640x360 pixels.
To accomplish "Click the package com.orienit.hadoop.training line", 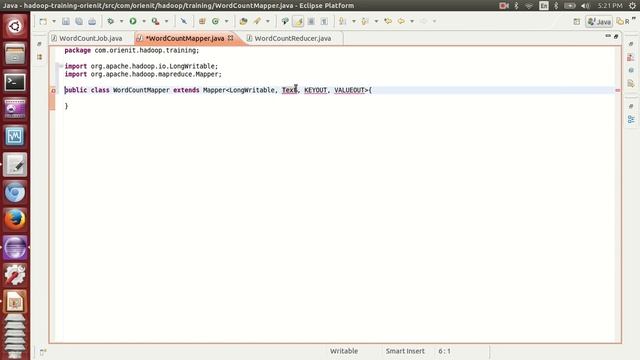I will pyautogui.click(x=132, y=50).
